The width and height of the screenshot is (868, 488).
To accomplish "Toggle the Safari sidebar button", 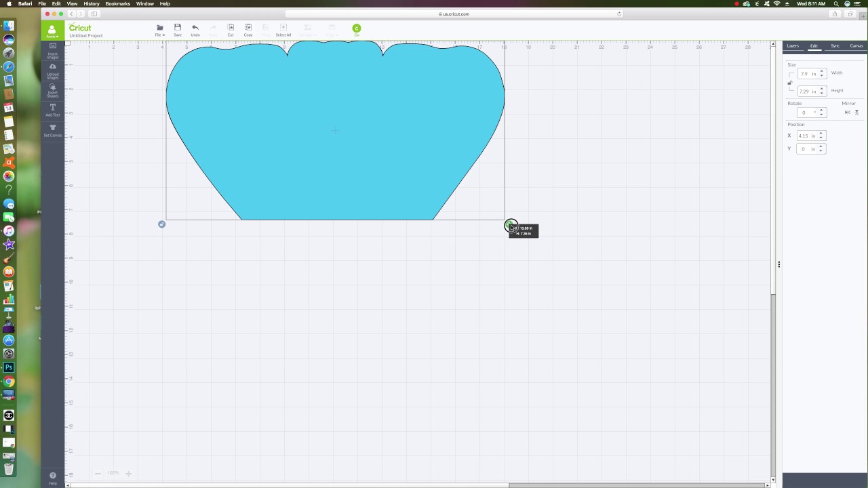I will click(x=94, y=14).
